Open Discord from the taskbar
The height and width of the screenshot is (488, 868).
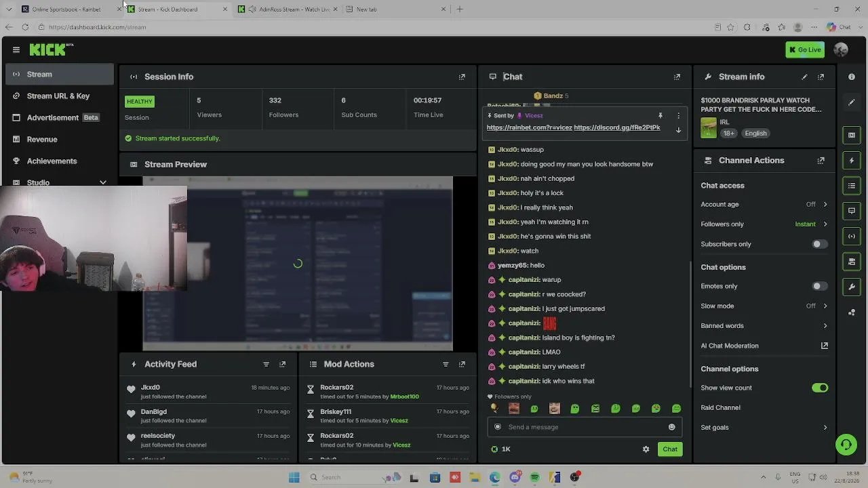coord(515,477)
